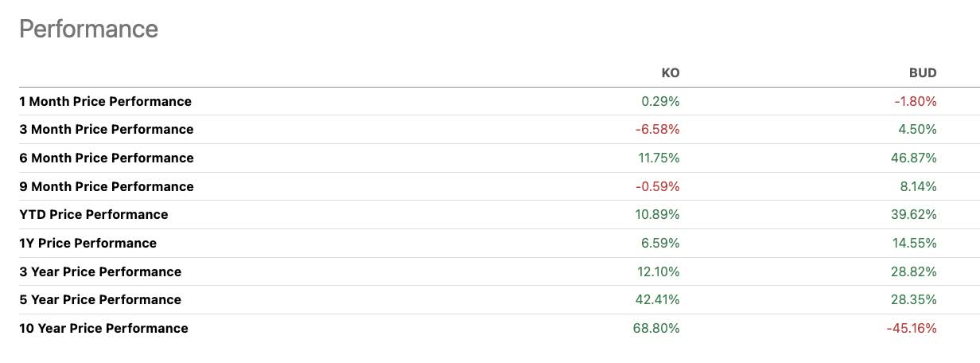Image resolution: width=980 pixels, height=363 pixels.
Task: Click KO's 68.80% ten-year value
Action: 658,328
